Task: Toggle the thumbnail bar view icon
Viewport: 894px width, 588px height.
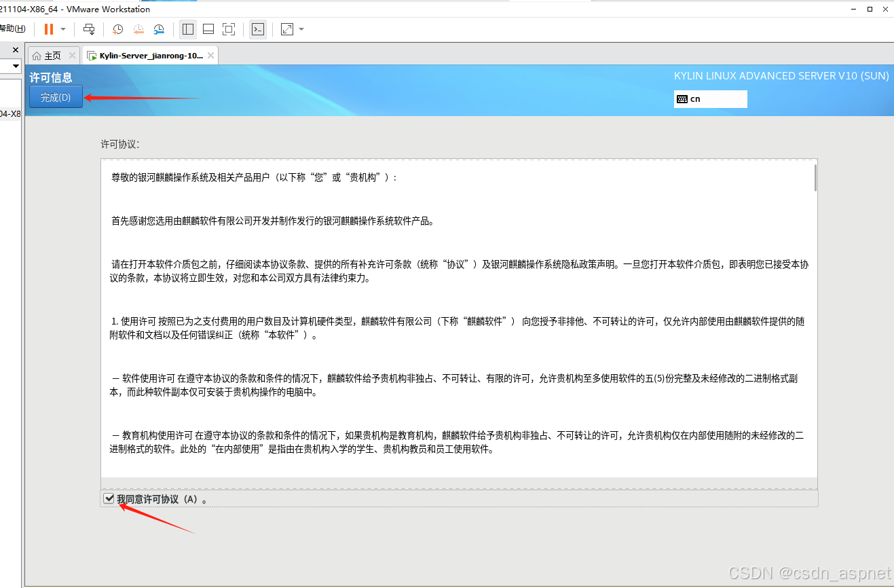Action: pyautogui.click(x=208, y=29)
